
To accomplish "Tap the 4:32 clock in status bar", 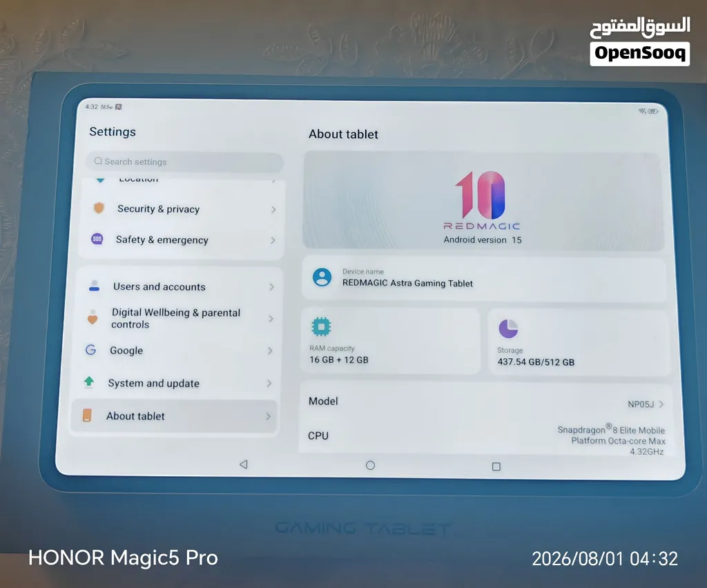I will click(92, 107).
